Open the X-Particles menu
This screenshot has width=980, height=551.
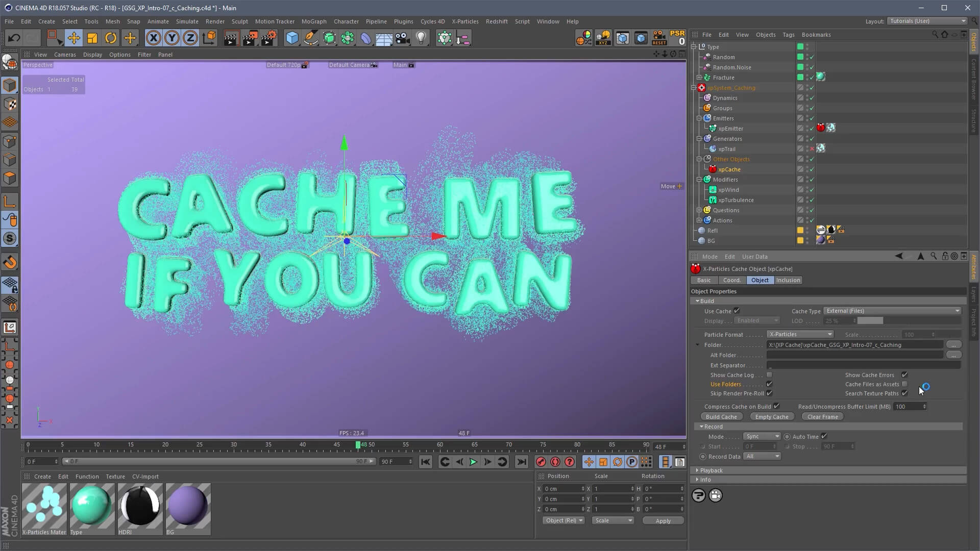pos(464,21)
